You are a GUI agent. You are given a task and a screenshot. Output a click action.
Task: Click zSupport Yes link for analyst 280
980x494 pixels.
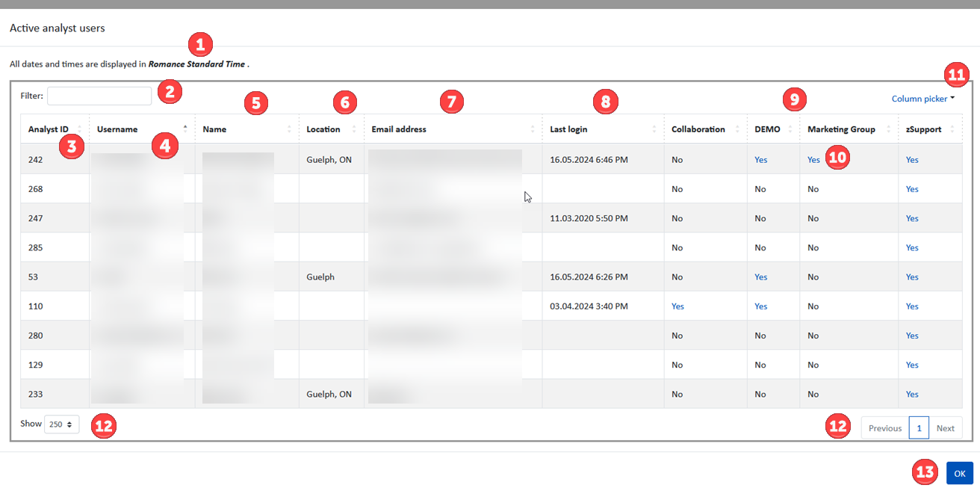912,336
